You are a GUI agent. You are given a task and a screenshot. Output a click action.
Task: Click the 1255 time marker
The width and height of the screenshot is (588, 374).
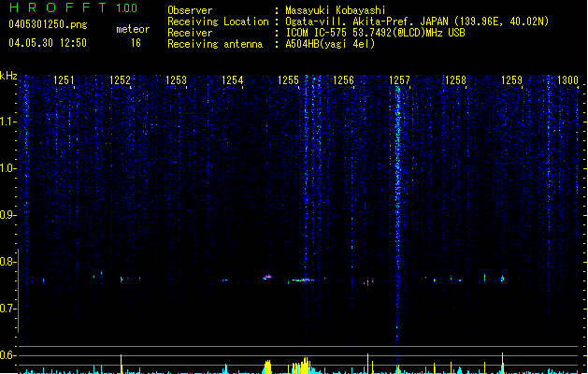tap(288, 79)
